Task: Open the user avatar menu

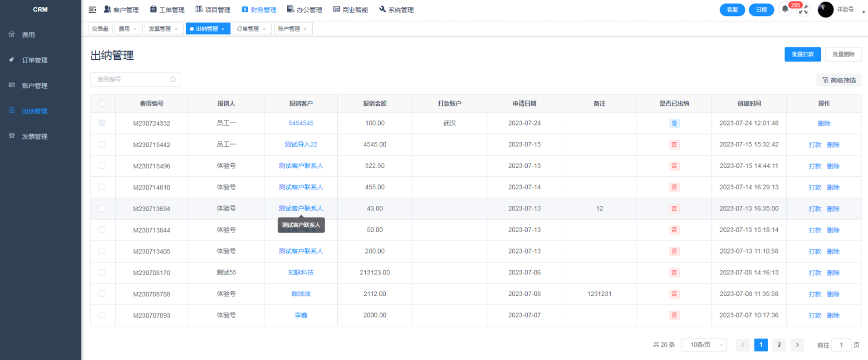Action: click(x=825, y=9)
